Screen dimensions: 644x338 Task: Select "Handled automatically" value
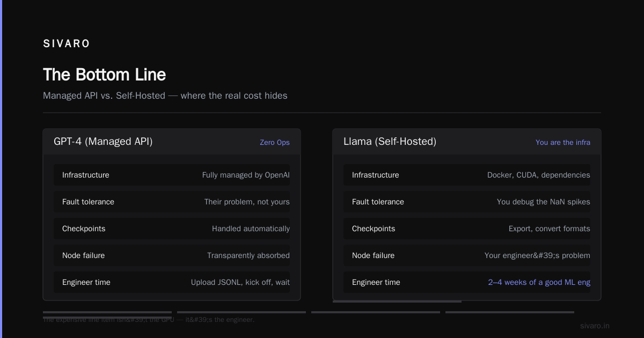pyautogui.click(x=251, y=229)
